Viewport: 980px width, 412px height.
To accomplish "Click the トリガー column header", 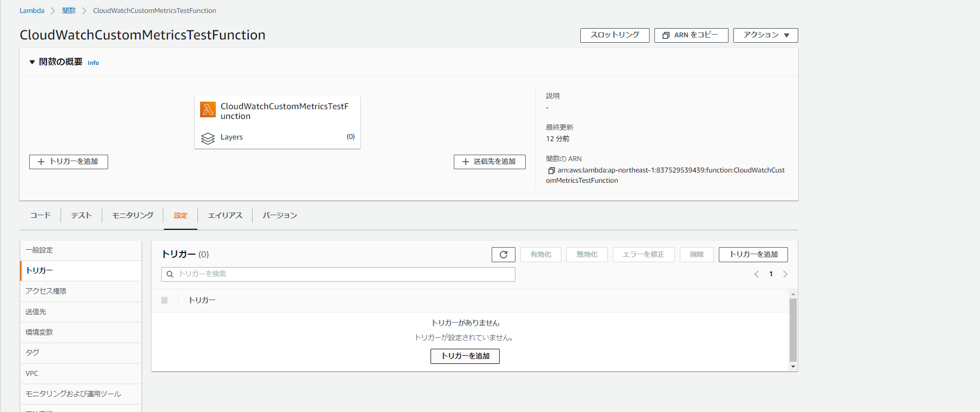I will coord(202,300).
